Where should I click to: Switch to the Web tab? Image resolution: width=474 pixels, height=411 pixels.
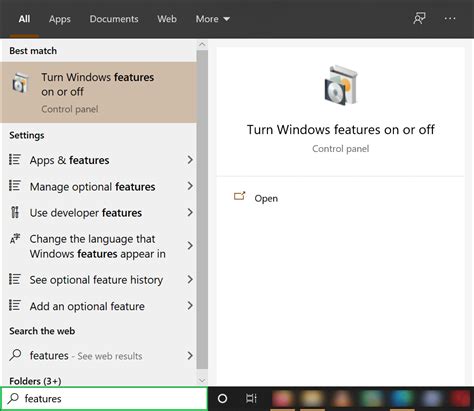[167, 19]
